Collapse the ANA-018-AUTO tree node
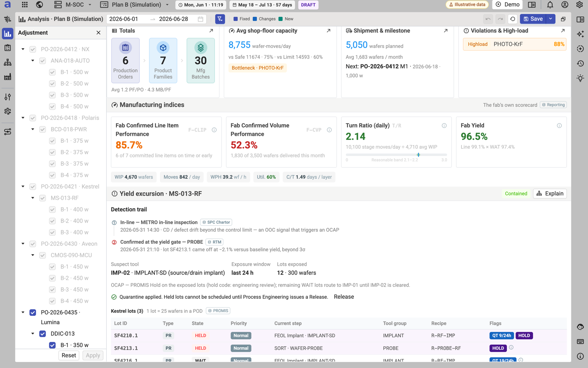Screen dimensions: 588x368 click(x=33, y=61)
